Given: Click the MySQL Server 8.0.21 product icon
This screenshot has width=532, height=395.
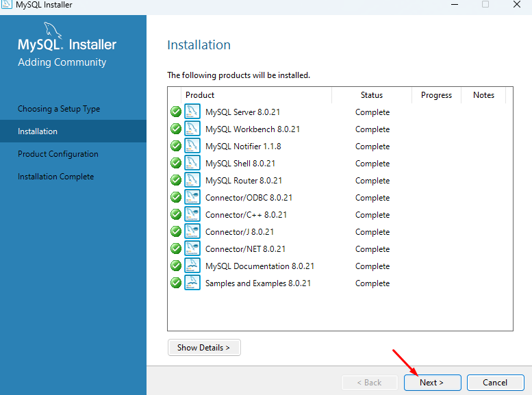Looking at the screenshot, I should point(192,112).
